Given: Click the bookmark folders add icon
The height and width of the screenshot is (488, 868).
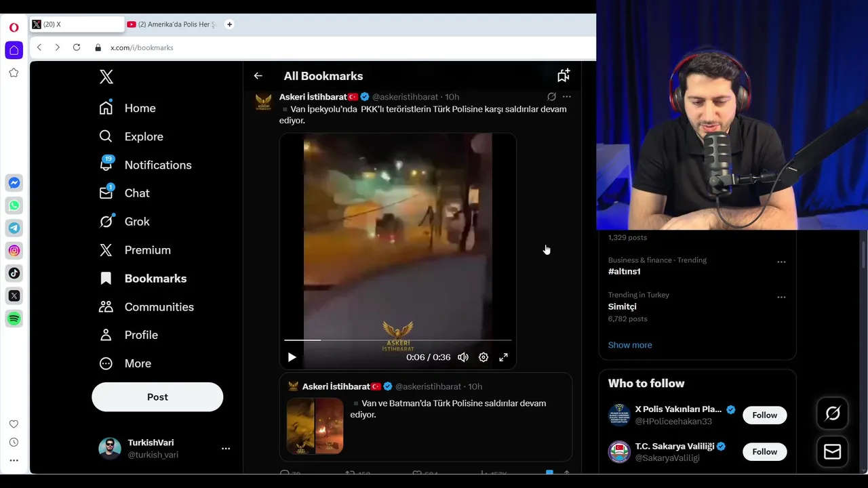Looking at the screenshot, I should point(564,75).
